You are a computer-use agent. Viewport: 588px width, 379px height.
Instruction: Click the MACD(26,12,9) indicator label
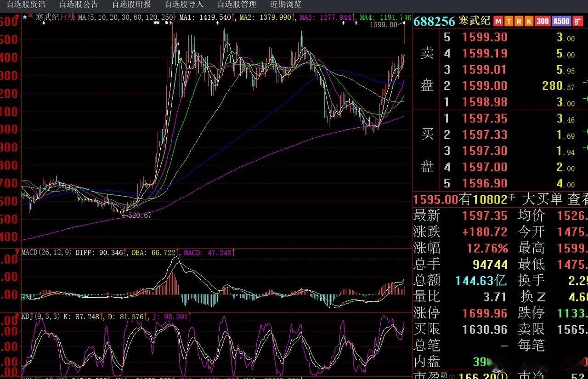pyautogui.click(x=46, y=253)
